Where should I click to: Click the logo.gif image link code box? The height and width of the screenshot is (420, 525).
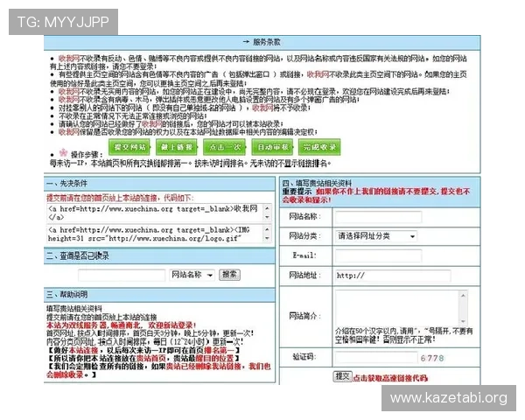159,234
